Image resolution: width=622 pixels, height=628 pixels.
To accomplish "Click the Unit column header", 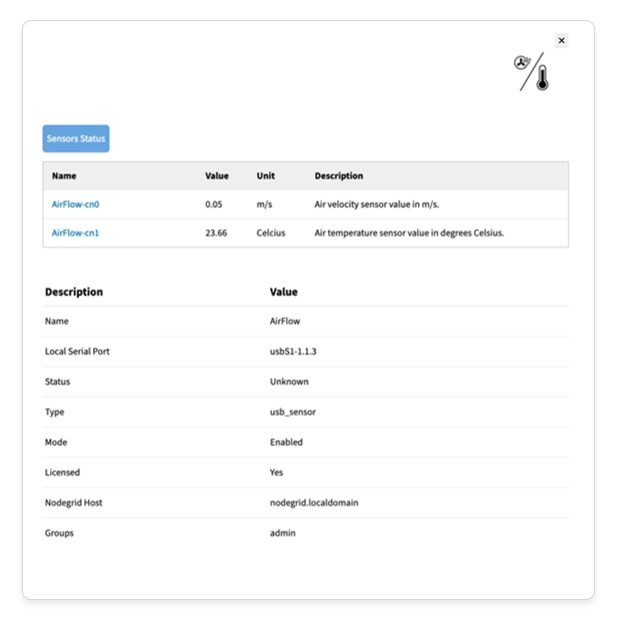I will [x=265, y=176].
